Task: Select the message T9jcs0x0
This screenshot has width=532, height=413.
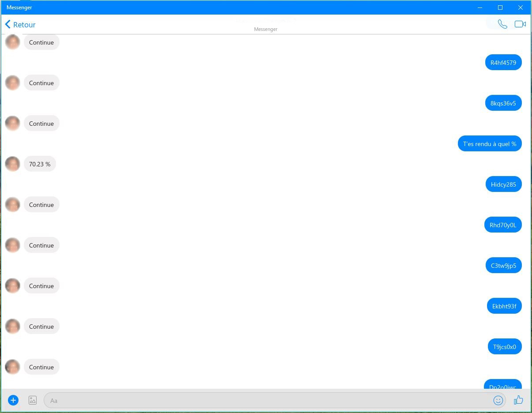Action: pos(505,347)
